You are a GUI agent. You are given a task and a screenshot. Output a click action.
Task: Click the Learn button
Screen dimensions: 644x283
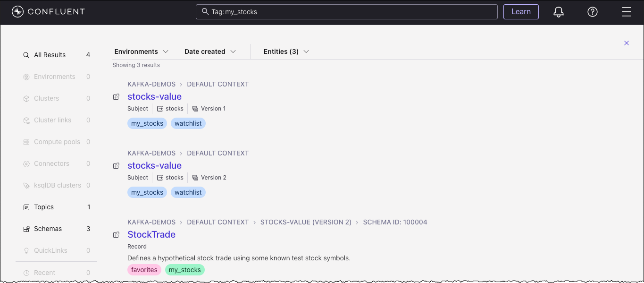[x=521, y=12]
